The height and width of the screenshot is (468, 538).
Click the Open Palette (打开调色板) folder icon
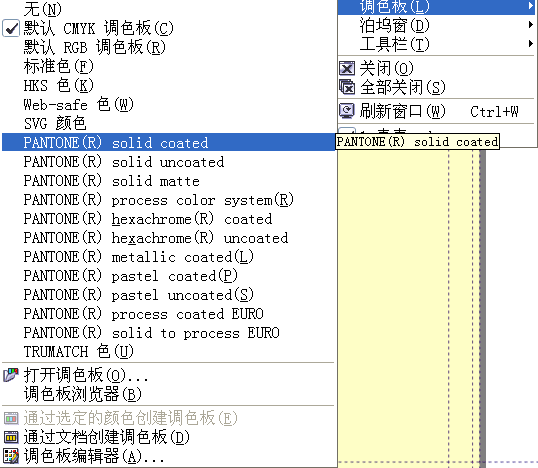(11, 375)
